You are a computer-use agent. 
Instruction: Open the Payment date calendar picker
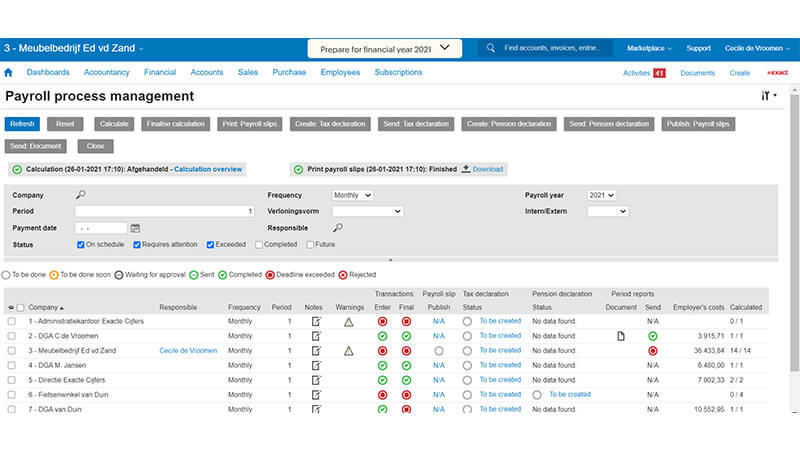[x=135, y=228]
